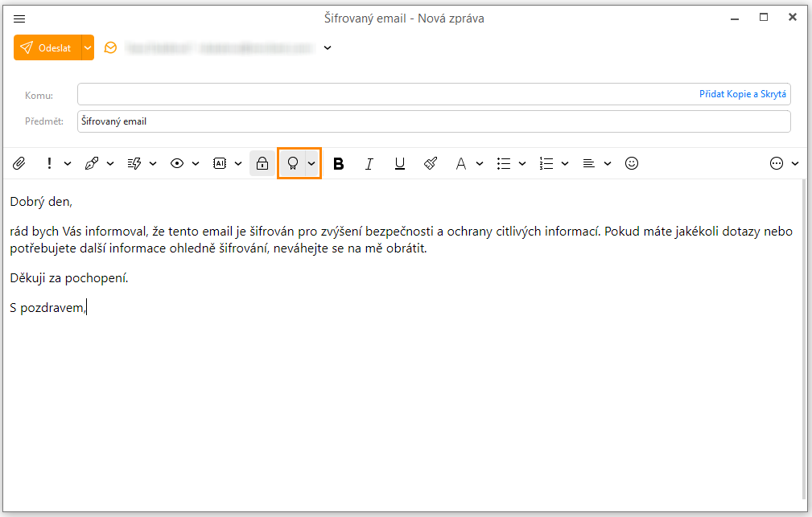Screen dimensions: 812x517
Task: Click the Odeslat send button
Action: 47,48
